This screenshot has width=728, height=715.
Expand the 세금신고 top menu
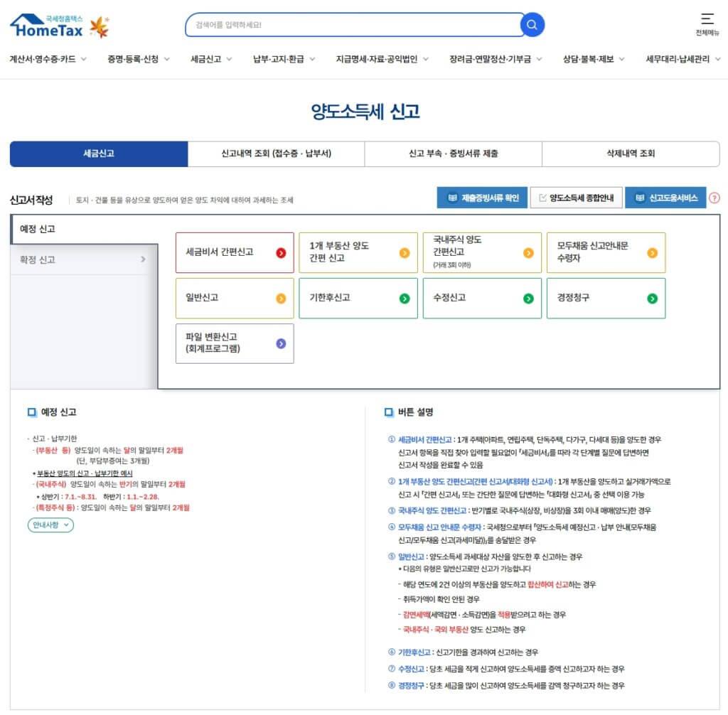click(211, 59)
